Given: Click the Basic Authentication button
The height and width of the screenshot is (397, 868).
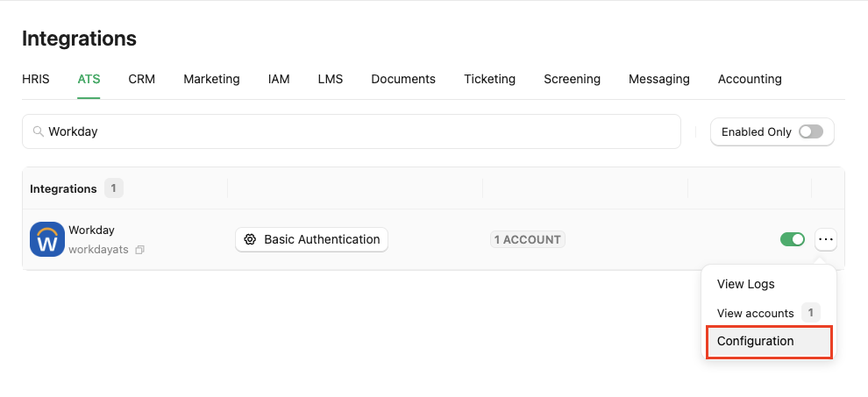Looking at the screenshot, I should click(x=311, y=239).
